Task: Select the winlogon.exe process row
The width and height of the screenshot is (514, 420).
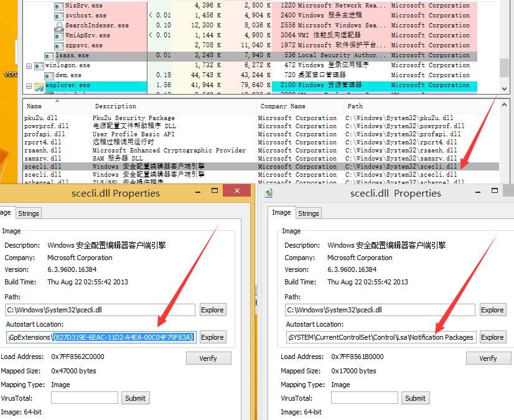Action: (x=250, y=65)
